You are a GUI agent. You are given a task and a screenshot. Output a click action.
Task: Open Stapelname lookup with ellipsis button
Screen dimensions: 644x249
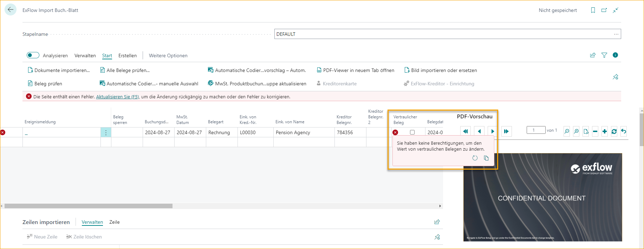point(616,34)
